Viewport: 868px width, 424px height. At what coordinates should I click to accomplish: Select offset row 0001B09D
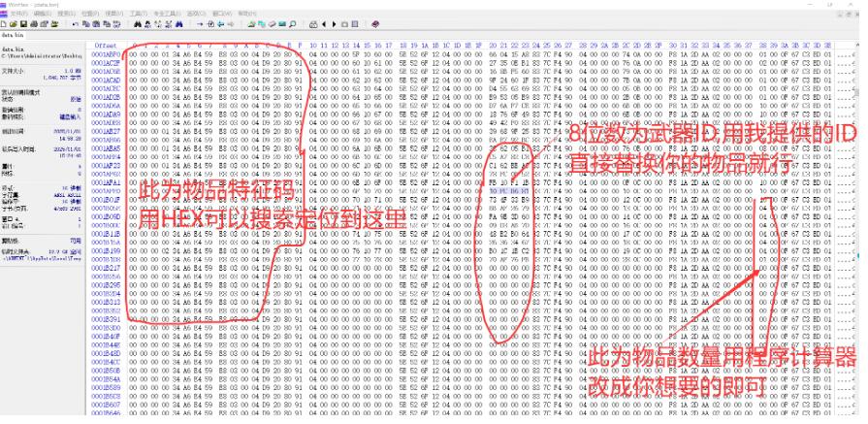point(105,216)
